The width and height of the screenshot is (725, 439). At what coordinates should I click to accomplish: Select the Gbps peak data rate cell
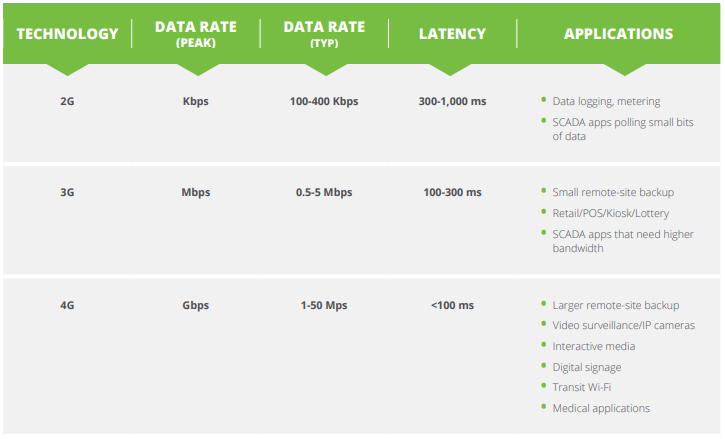pyautogui.click(x=195, y=305)
